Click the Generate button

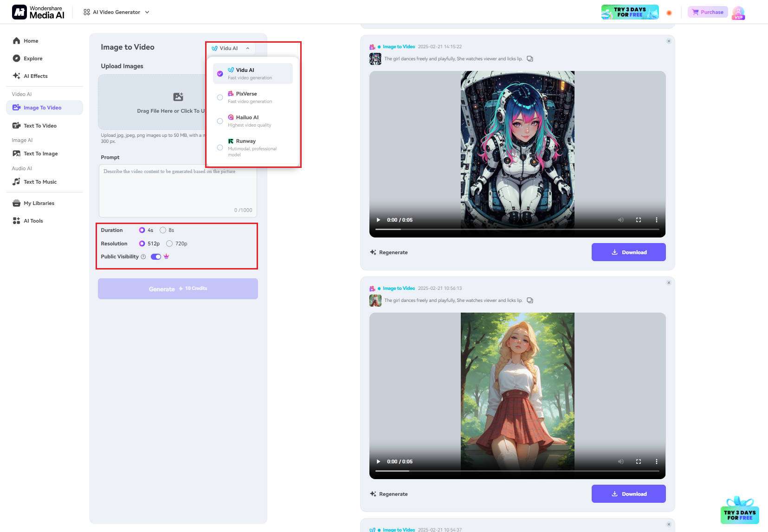pyautogui.click(x=178, y=288)
